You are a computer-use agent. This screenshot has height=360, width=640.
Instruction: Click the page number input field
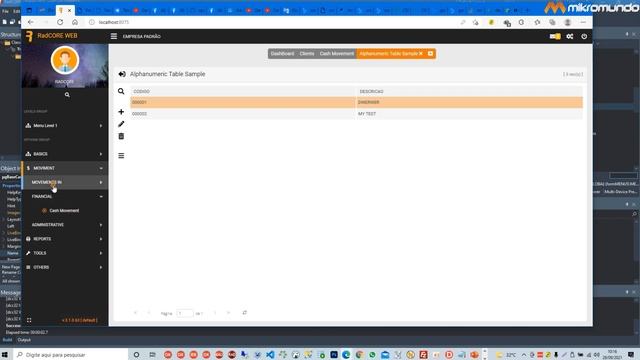pos(184,313)
